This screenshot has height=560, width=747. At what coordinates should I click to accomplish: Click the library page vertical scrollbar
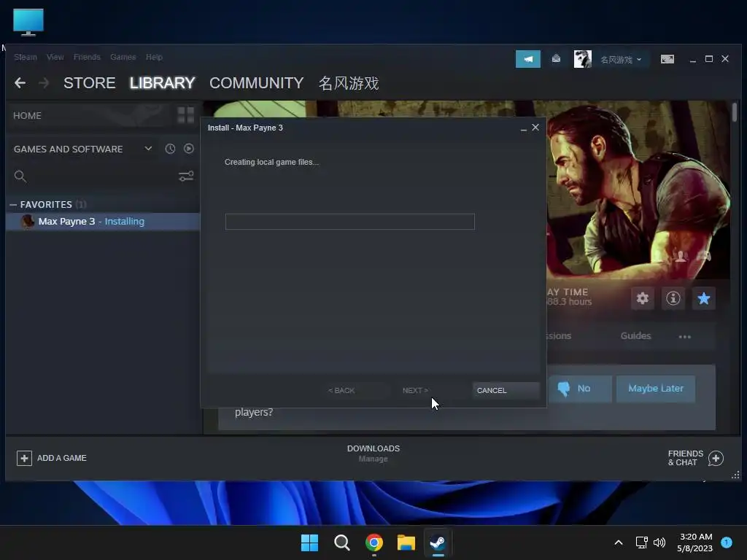click(x=735, y=112)
